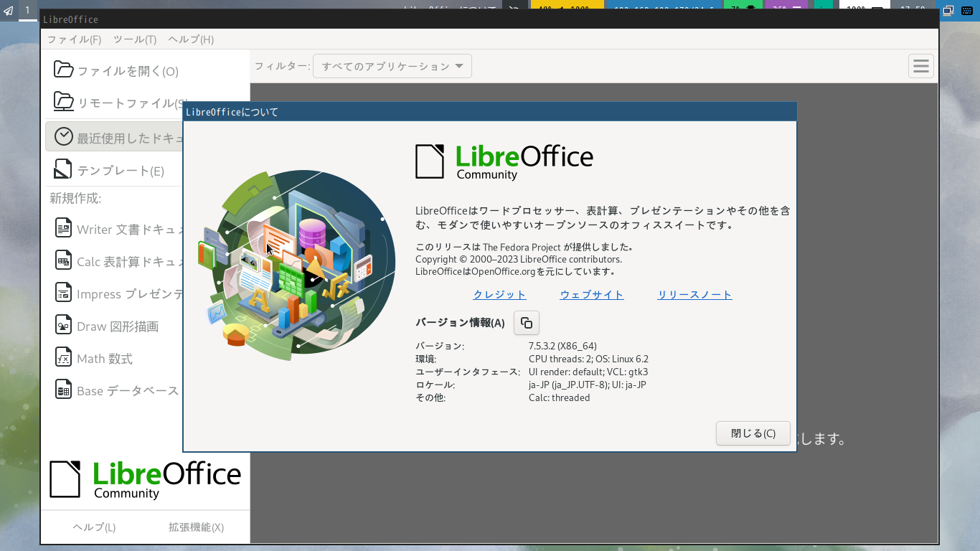980x551 pixels.
Task: Click the clock icon for recent documents
Action: (x=64, y=136)
